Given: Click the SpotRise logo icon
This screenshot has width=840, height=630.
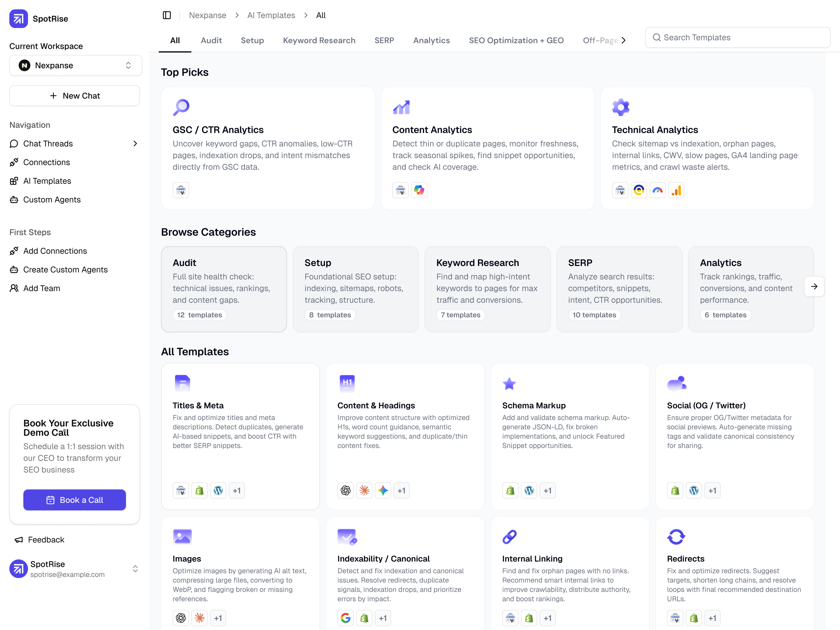Looking at the screenshot, I should tap(19, 19).
